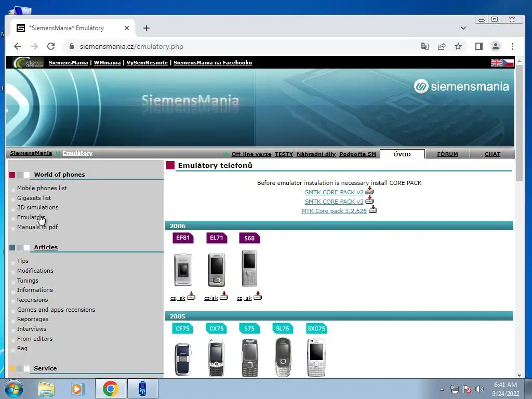Viewport: 532px width, 399px height.
Task: Open the tab search chevron
Action: [x=463, y=28]
